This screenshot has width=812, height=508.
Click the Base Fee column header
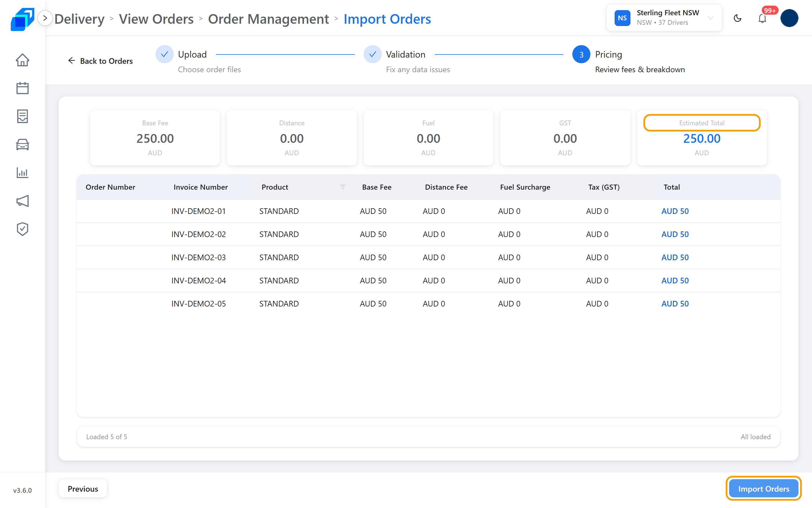[377, 187]
